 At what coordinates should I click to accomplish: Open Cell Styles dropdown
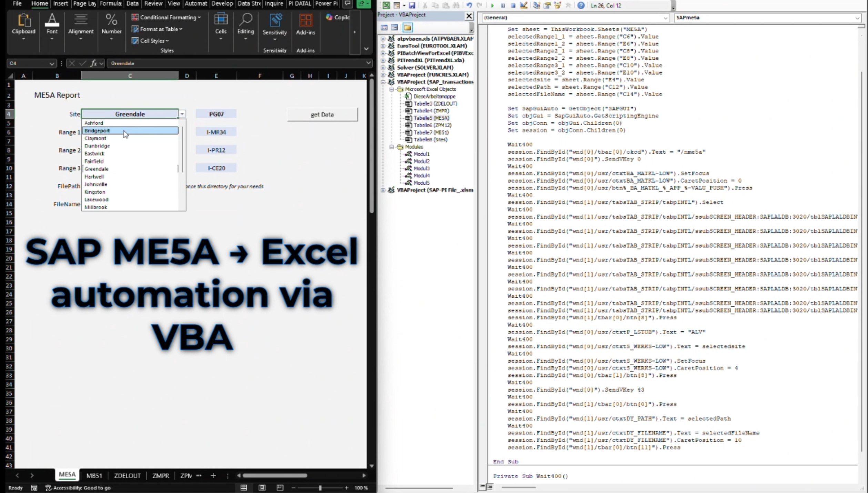point(150,41)
